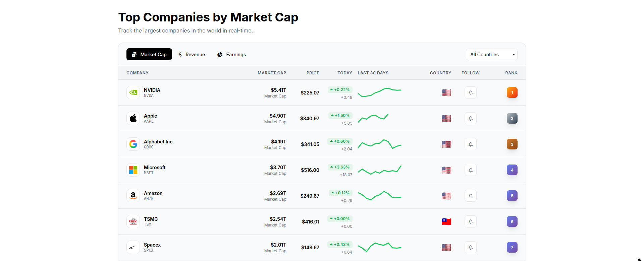Click Microsoft's 30-day sparkline chart
644x261 pixels.
pyautogui.click(x=379, y=170)
